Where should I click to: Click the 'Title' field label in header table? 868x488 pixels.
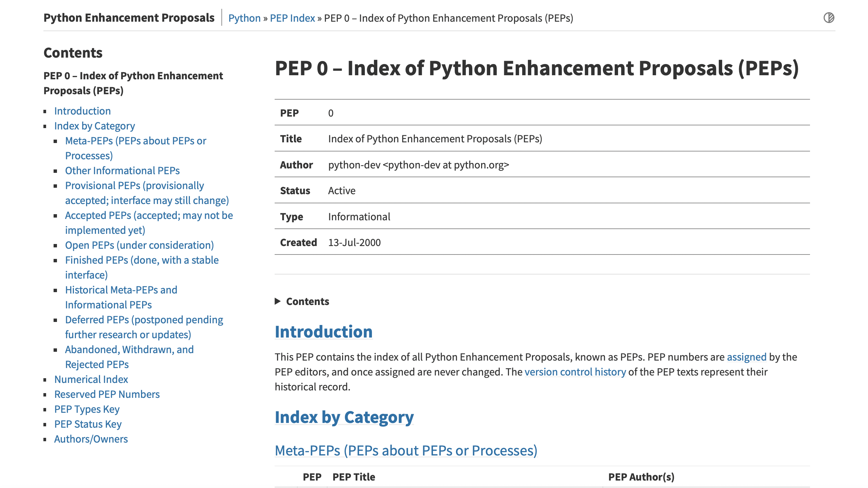tap(291, 139)
